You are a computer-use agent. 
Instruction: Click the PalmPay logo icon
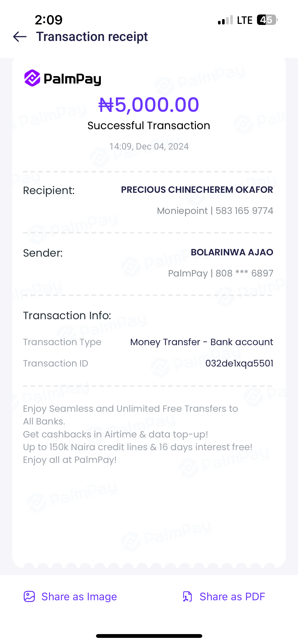(32, 78)
